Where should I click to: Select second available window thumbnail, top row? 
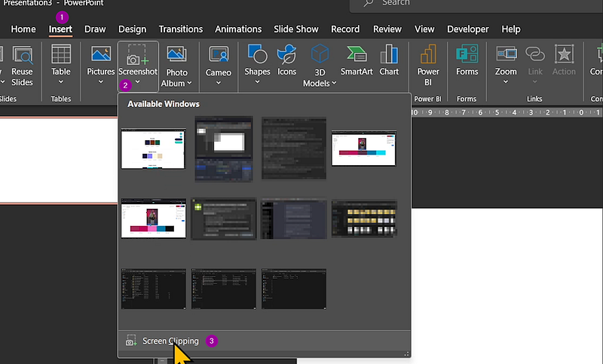(224, 148)
